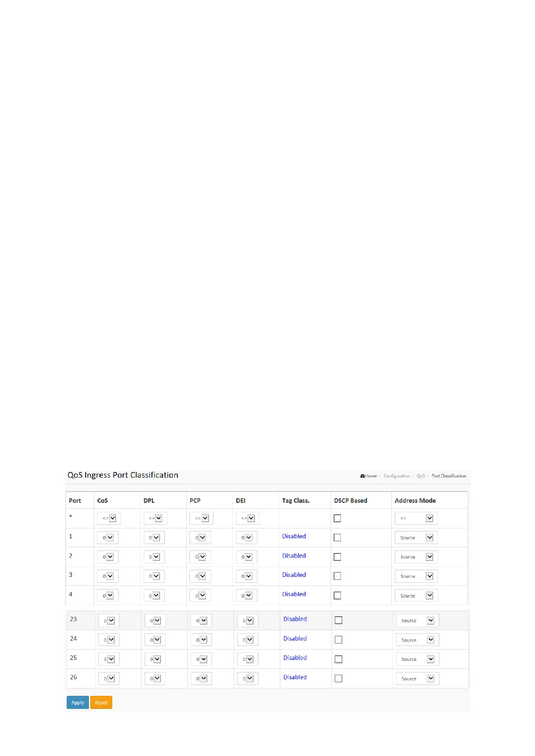Open the wildcard row CoS dropdown
This screenshot has height=756, width=535.
tap(109, 518)
